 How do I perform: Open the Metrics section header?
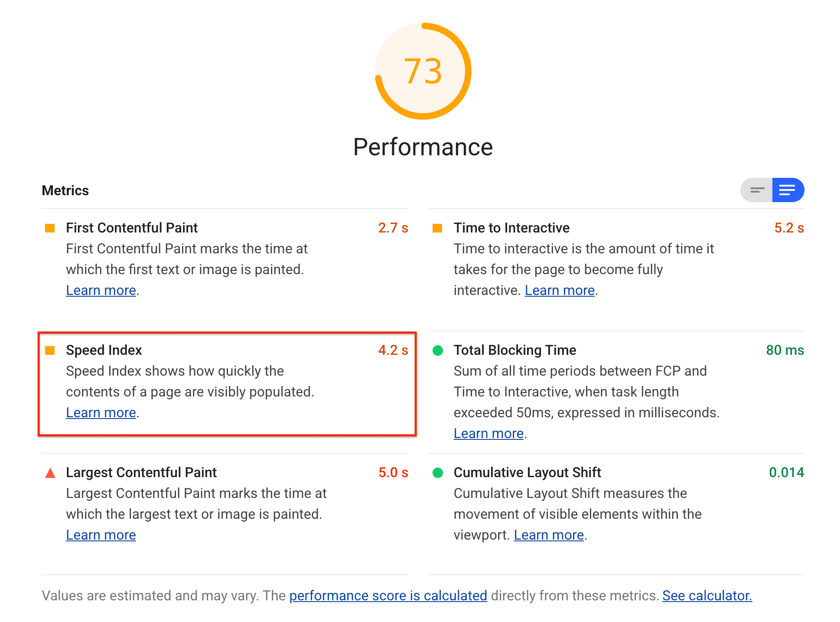coord(65,191)
